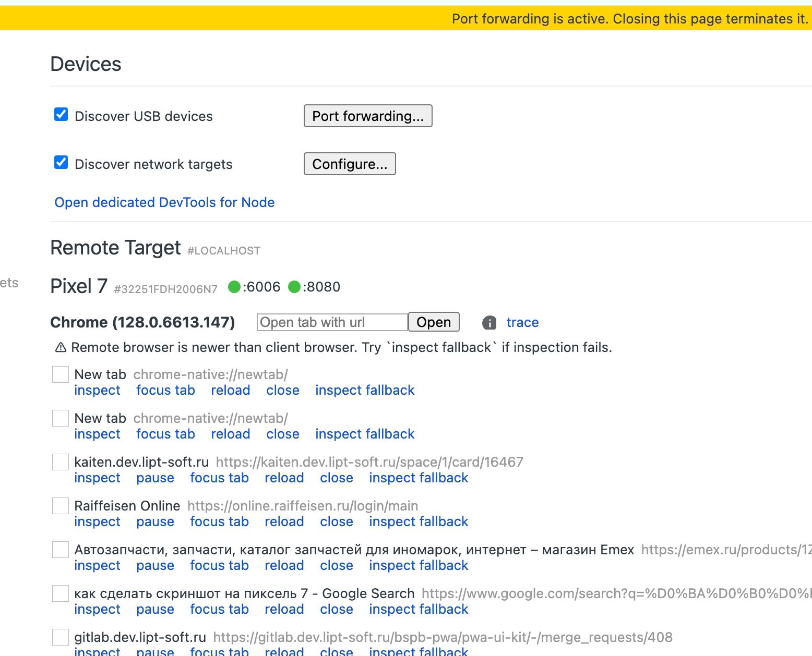This screenshot has width=812, height=656.
Task: Click the #32251FDH2006N7 serial number text
Action: (166, 289)
